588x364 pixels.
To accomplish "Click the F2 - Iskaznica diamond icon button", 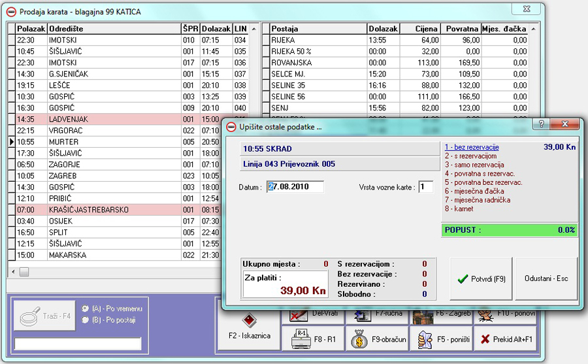I will tap(250, 325).
